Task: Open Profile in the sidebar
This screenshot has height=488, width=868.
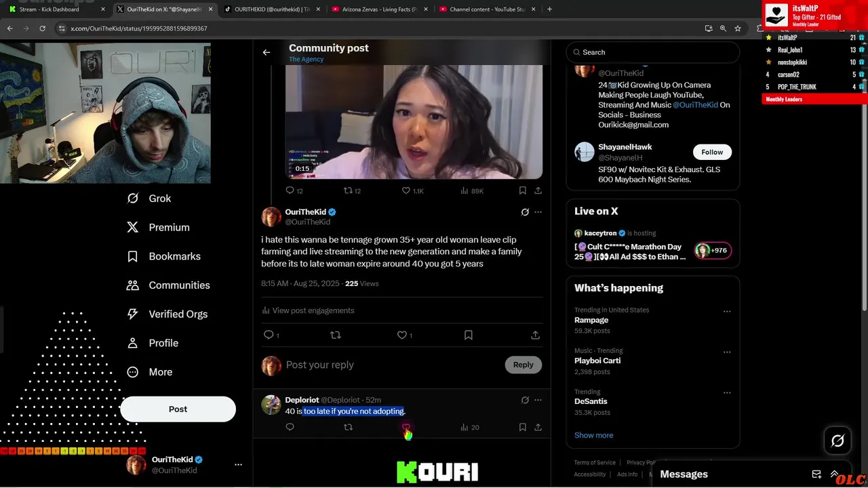Action: 152,343
